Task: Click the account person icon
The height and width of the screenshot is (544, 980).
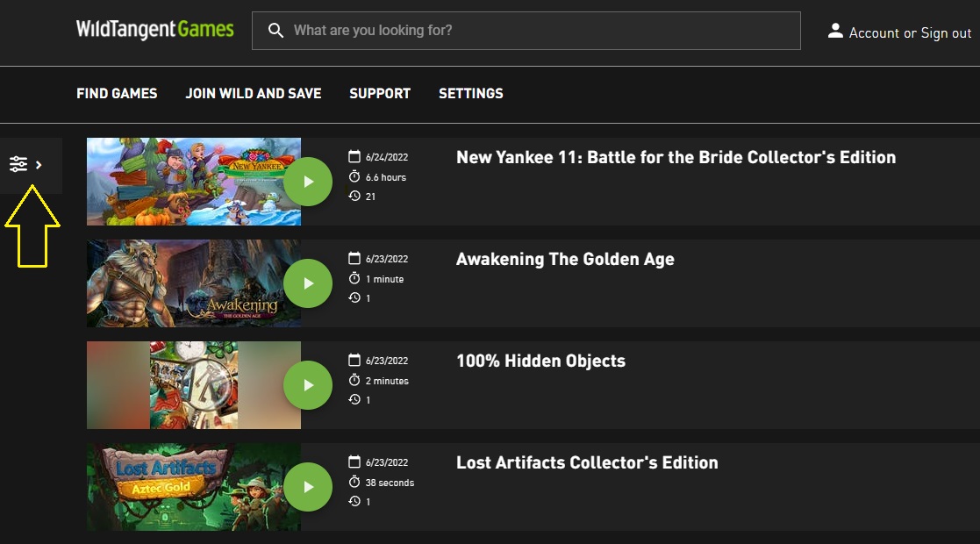Action: click(835, 31)
